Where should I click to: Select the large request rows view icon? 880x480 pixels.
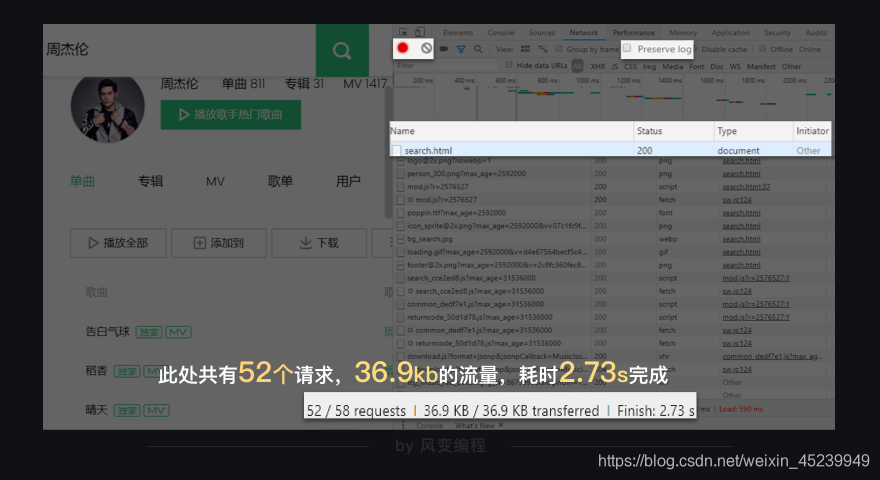525,49
